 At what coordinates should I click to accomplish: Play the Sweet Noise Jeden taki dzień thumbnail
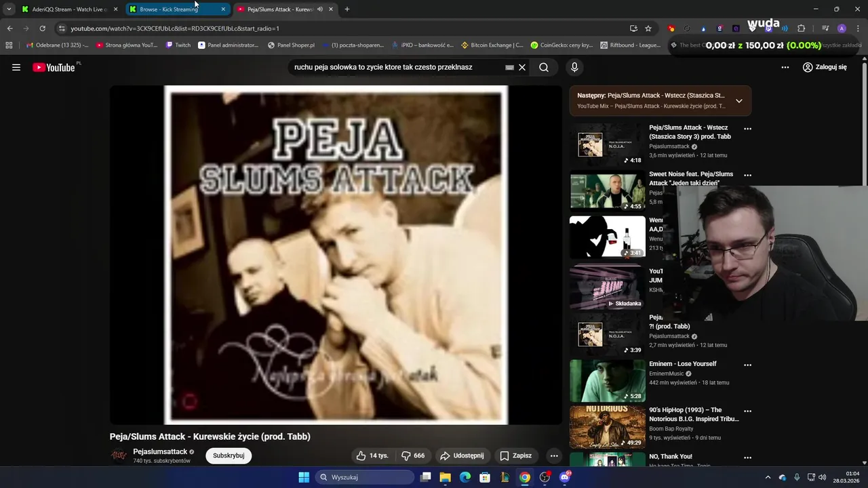tap(607, 190)
